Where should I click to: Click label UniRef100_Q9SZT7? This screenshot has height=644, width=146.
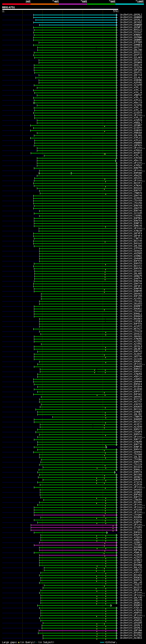131,47
